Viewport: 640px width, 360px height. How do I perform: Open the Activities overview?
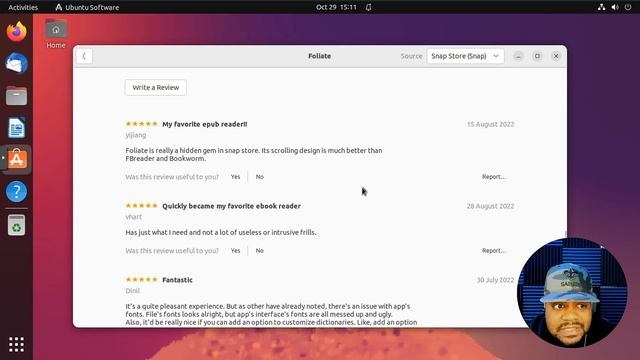[23, 7]
